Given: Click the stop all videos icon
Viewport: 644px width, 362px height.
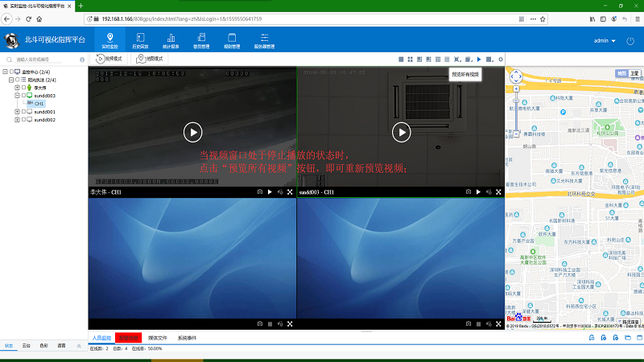Looking at the screenshot, I should tap(489, 60).
